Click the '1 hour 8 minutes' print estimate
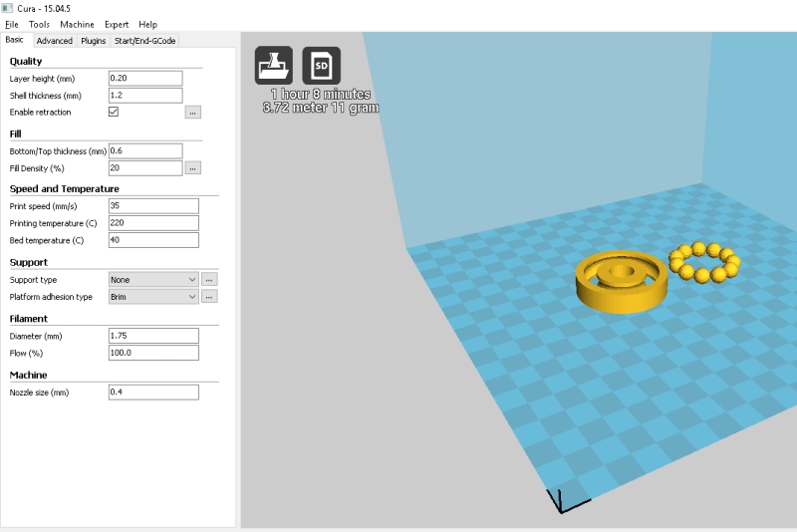 pyautogui.click(x=321, y=94)
